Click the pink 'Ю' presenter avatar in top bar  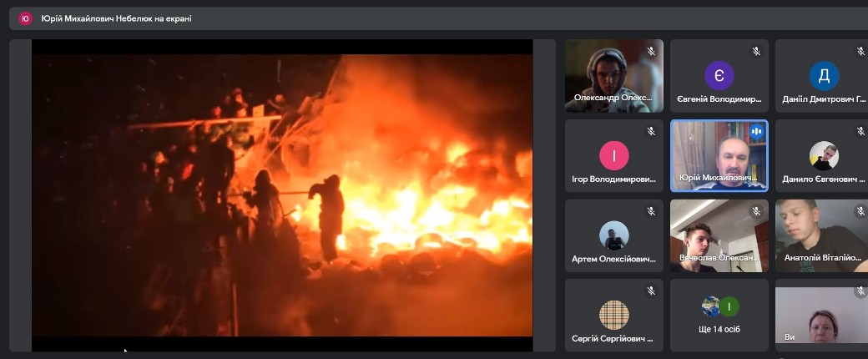click(25, 18)
